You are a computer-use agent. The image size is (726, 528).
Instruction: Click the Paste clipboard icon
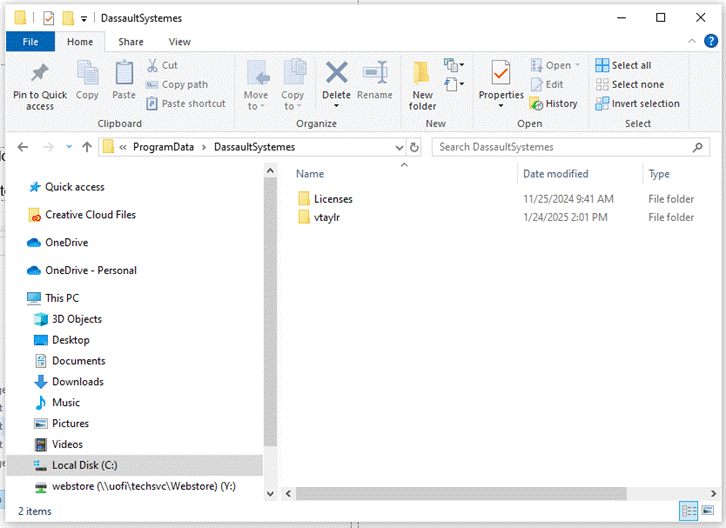click(124, 73)
